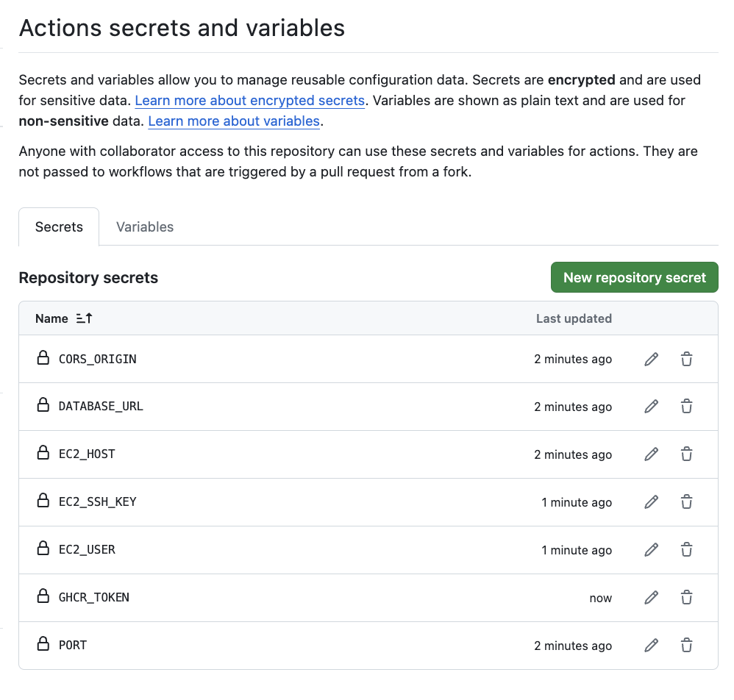Screen dimensions: 734x700
Task: Delete the PORT secret
Action: (686, 646)
